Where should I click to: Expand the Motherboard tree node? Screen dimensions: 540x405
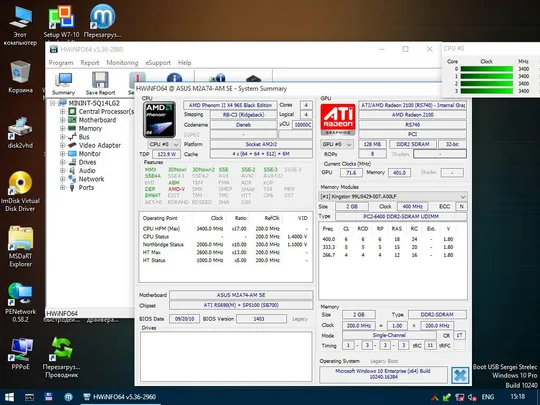coord(63,120)
